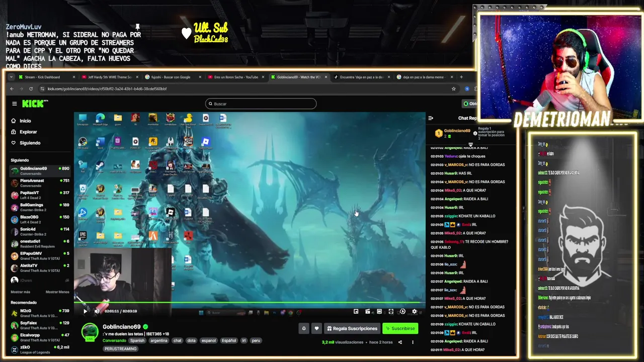Click the green Suscribirse button

pyautogui.click(x=400, y=328)
